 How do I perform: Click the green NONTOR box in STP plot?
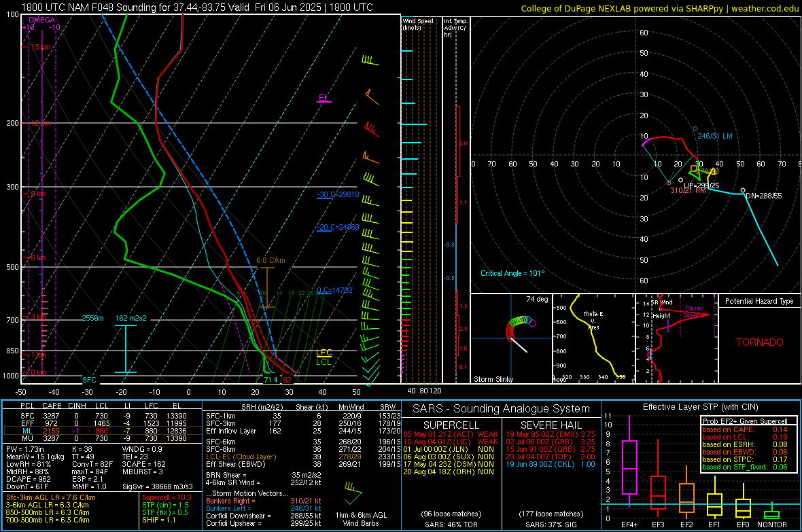(771, 514)
